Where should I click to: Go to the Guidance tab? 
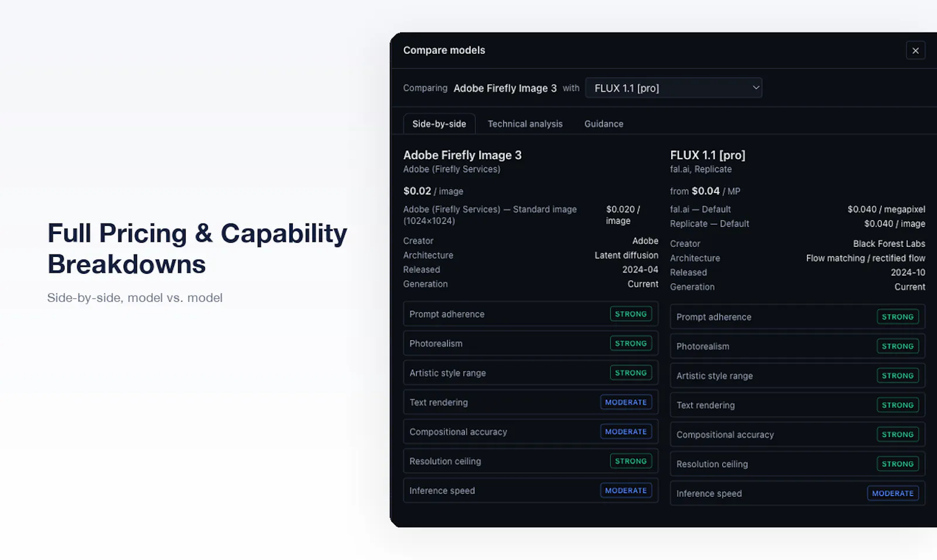604,124
